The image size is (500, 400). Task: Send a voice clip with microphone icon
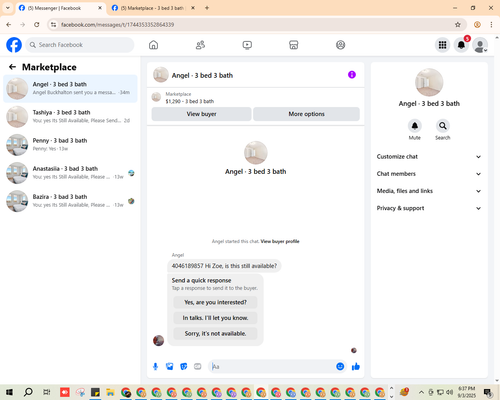[155, 367]
